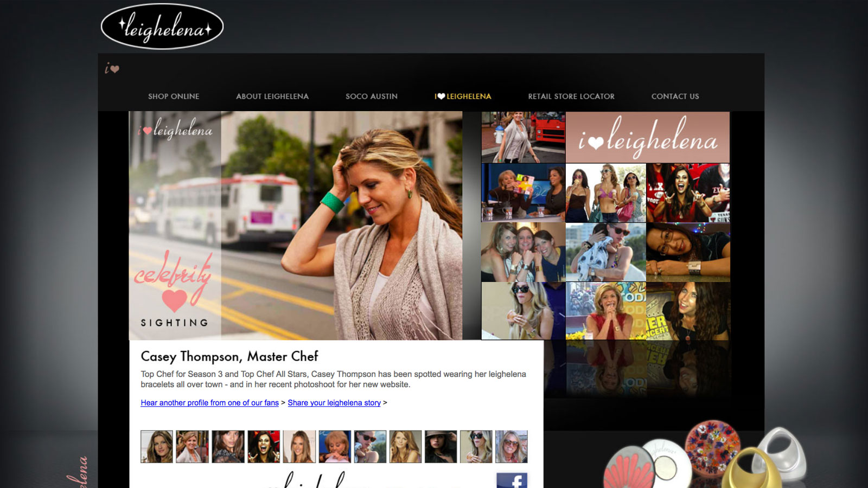Open the Shop Online menu item

point(174,97)
